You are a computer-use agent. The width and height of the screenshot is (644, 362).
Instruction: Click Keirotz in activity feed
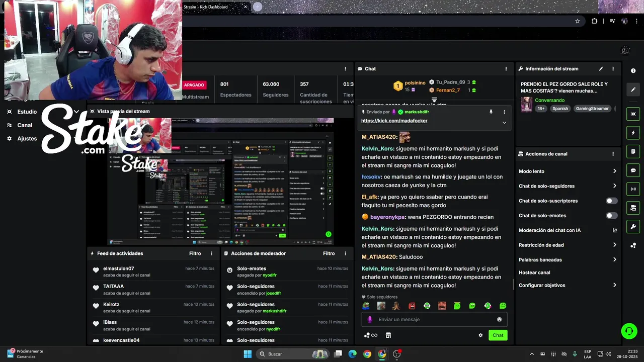pos(111,304)
